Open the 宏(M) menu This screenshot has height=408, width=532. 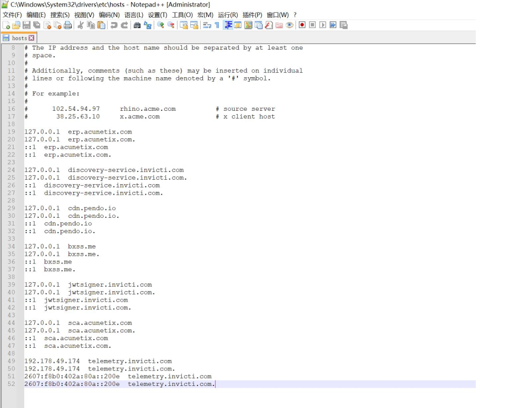pos(205,15)
